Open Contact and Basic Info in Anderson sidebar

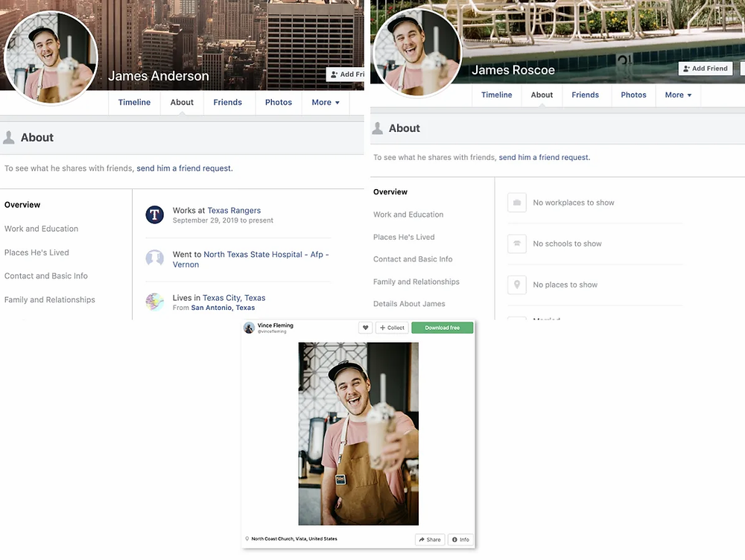[46, 276]
